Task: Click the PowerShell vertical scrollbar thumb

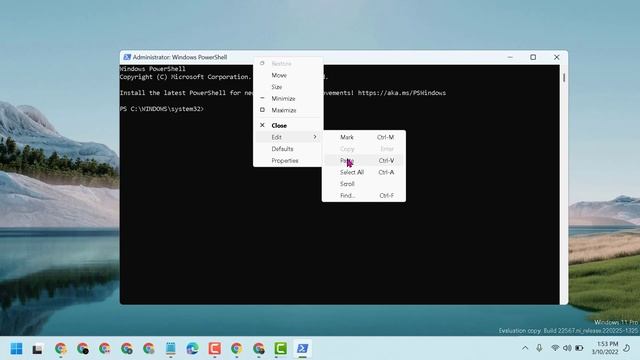Action: pyautogui.click(x=564, y=78)
